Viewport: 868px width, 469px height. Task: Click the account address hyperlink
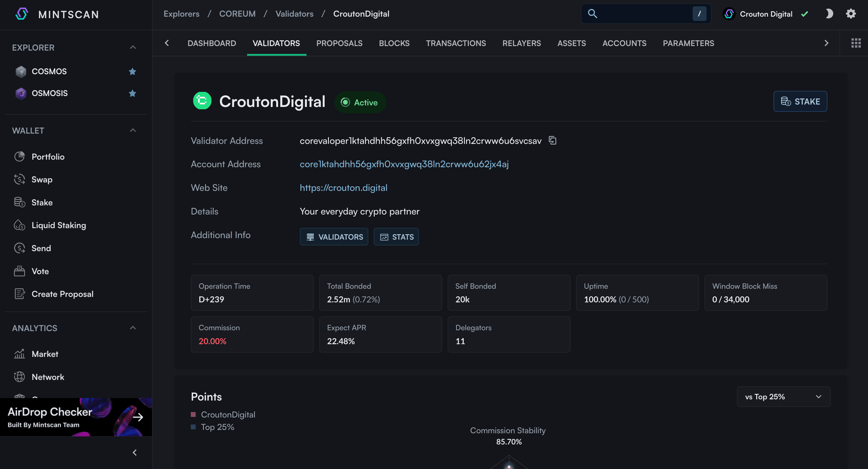(x=404, y=164)
